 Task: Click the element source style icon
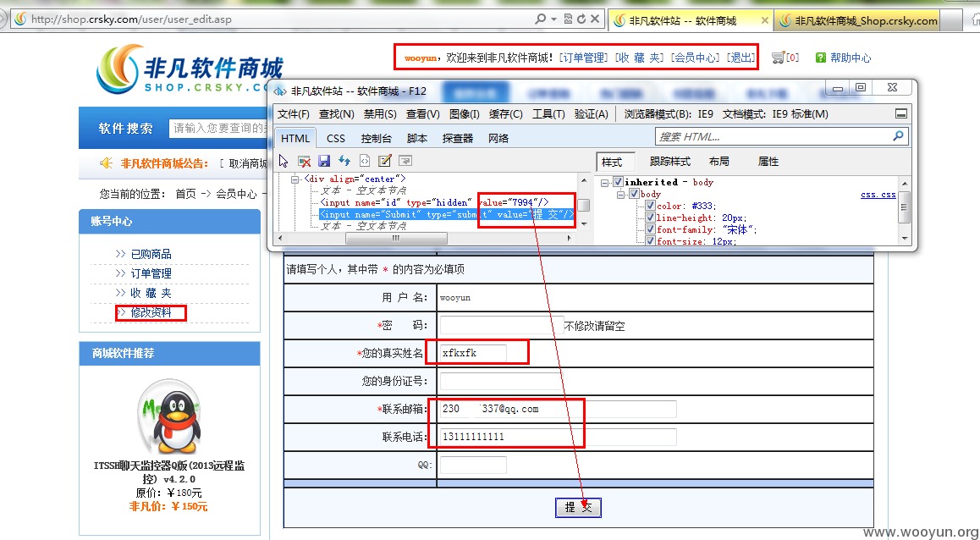click(x=365, y=162)
